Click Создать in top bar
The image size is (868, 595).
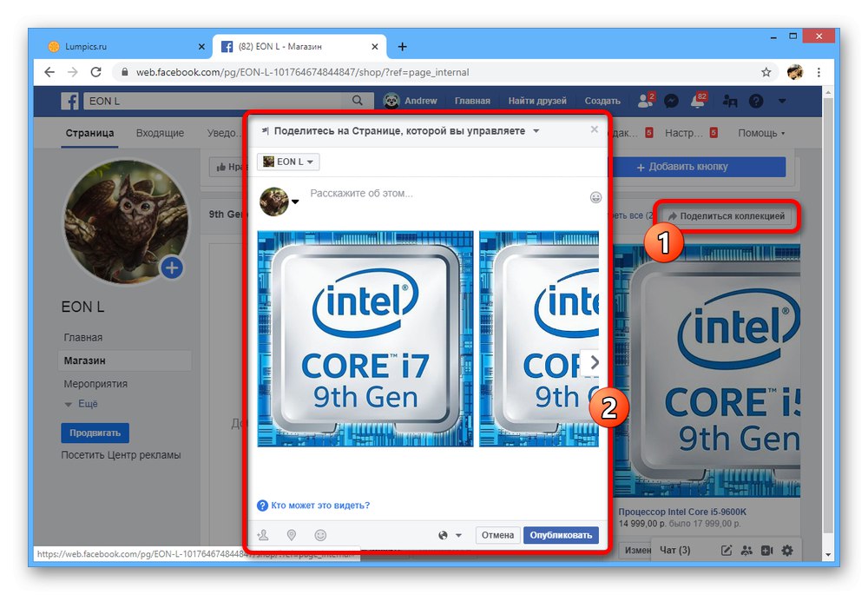[x=602, y=101]
